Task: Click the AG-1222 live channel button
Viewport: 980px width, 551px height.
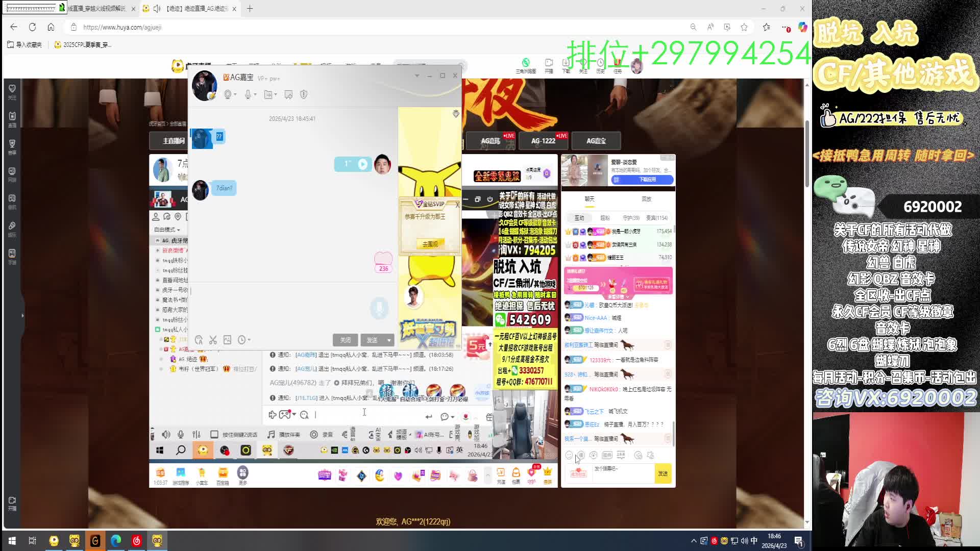Action: pos(543,141)
